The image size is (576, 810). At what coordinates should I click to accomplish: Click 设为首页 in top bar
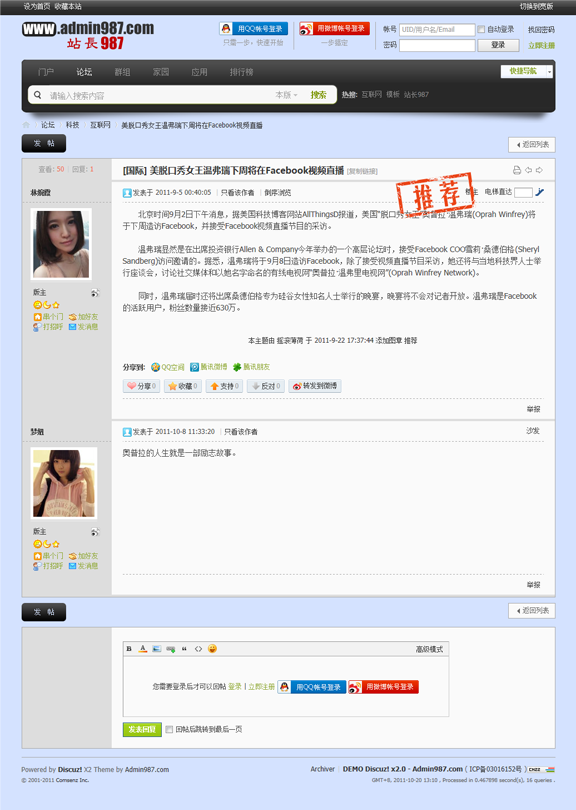(x=36, y=6)
